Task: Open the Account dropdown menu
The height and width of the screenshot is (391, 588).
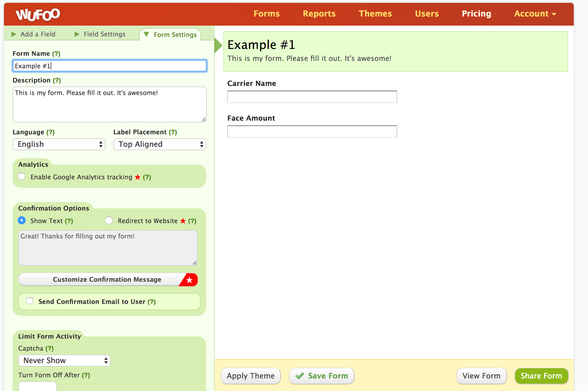Action: 535,14
